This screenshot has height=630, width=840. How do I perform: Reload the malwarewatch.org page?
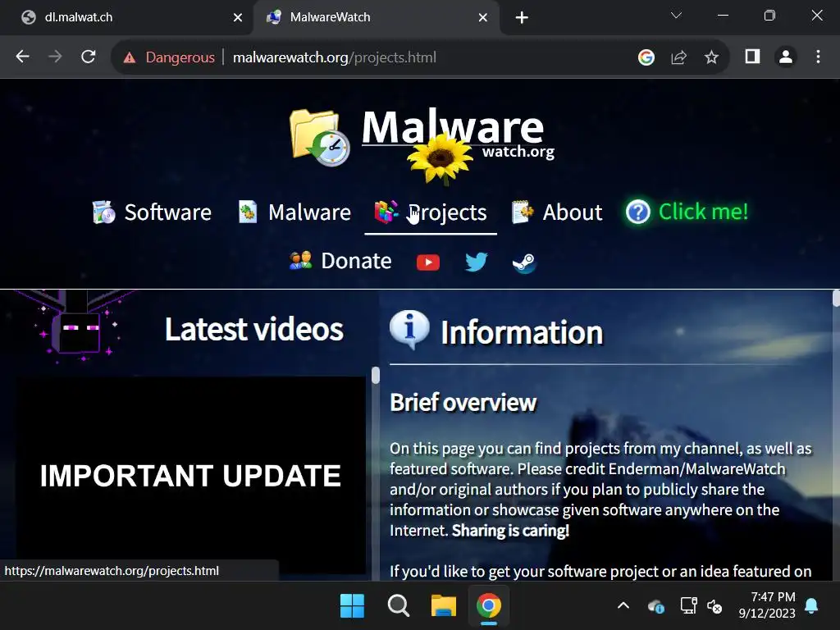coord(89,57)
